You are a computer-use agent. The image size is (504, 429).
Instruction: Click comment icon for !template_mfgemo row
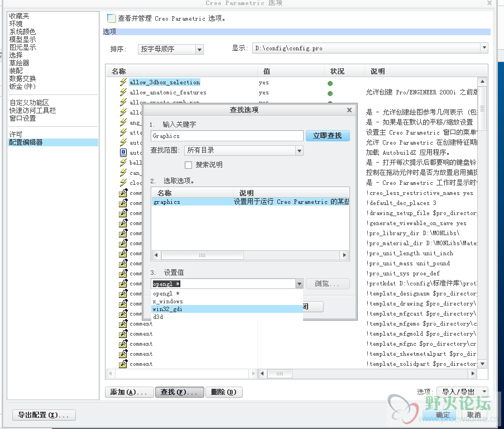123,323
